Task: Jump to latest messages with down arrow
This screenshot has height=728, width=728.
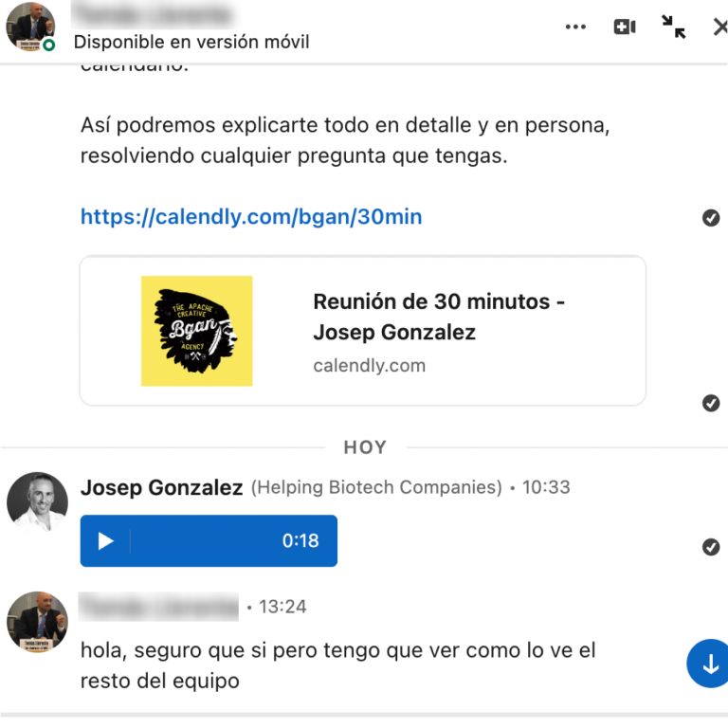Action: pos(709,663)
